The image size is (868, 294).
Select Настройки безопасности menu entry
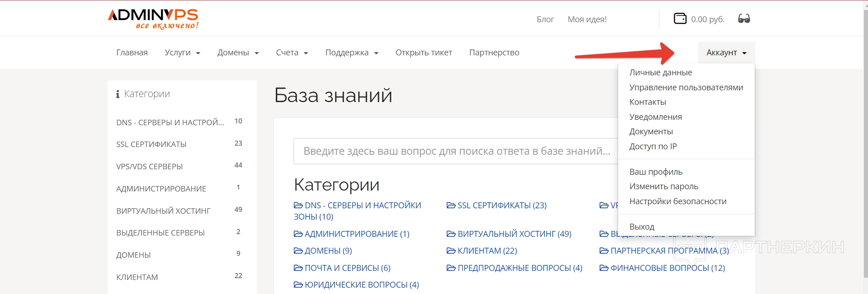click(x=678, y=201)
